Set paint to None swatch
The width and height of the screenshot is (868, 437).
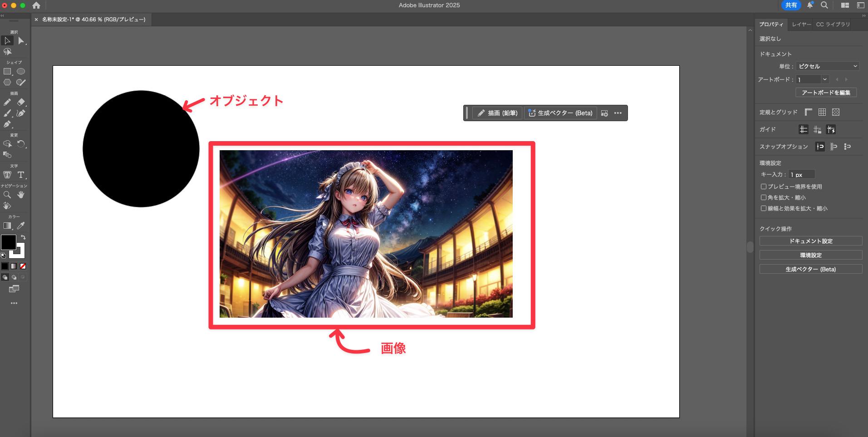[x=23, y=266]
